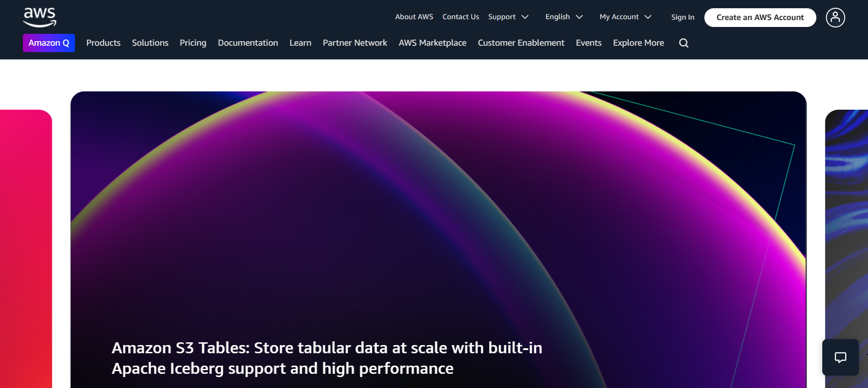
Task: Click the user profile avatar icon
Action: [835, 17]
